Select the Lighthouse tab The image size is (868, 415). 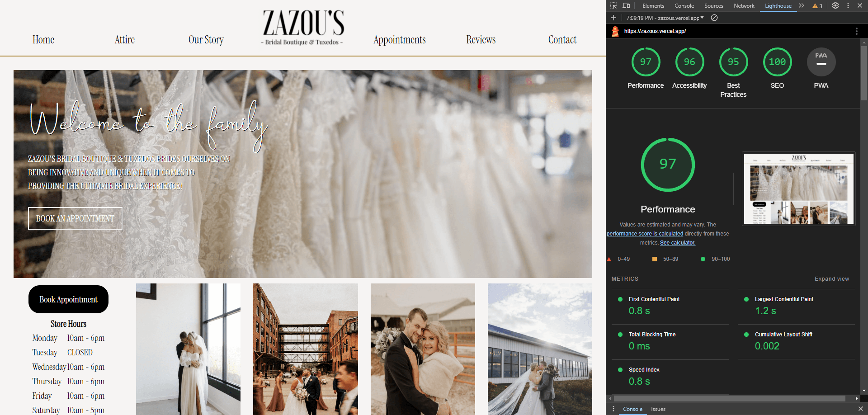(778, 6)
